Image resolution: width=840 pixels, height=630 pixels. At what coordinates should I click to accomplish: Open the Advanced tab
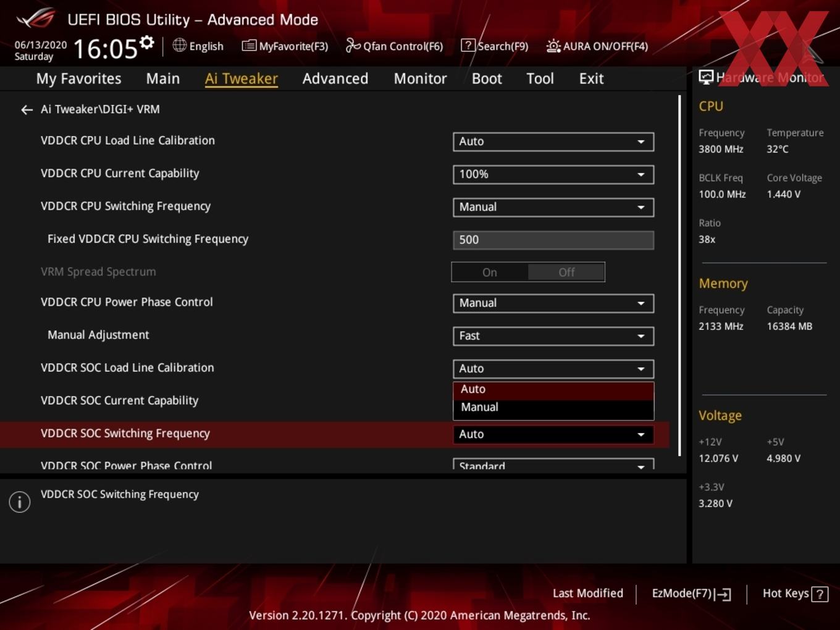[335, 78]
